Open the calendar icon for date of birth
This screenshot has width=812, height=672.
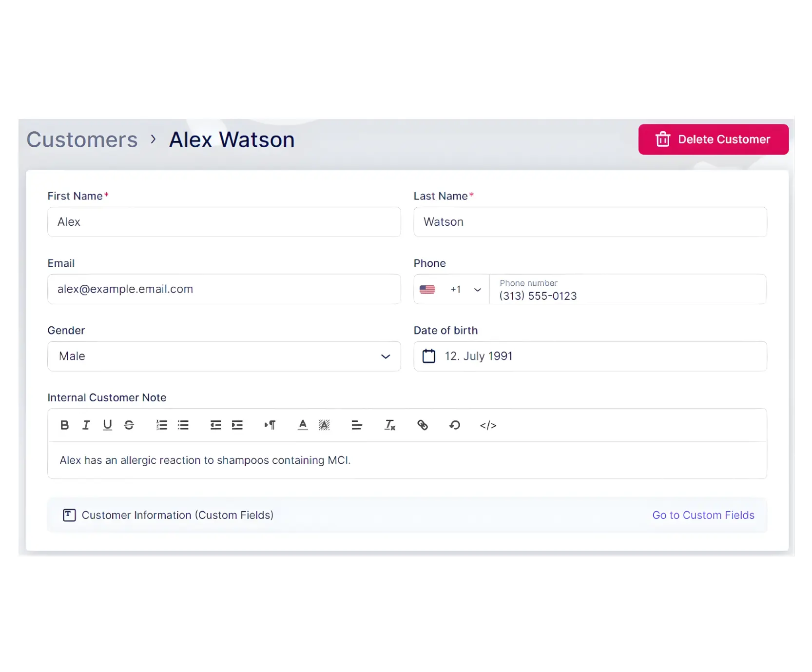[x=428, y=356]
